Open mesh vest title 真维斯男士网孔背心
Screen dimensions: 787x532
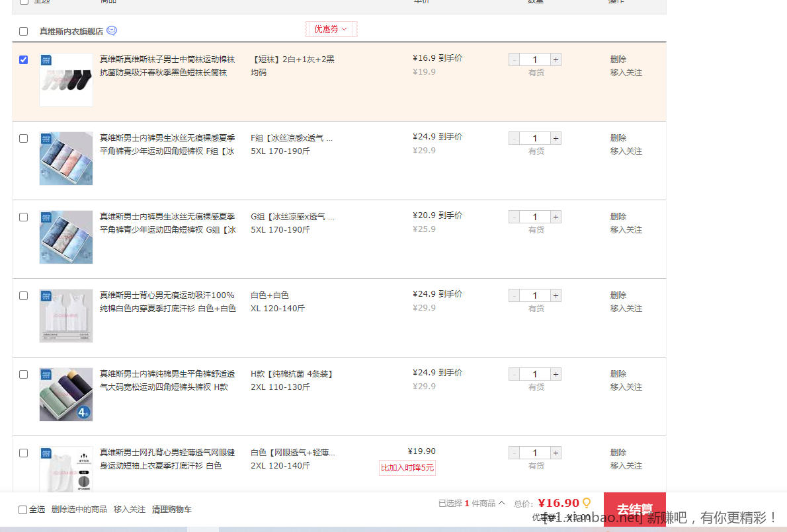click(167, 459)
